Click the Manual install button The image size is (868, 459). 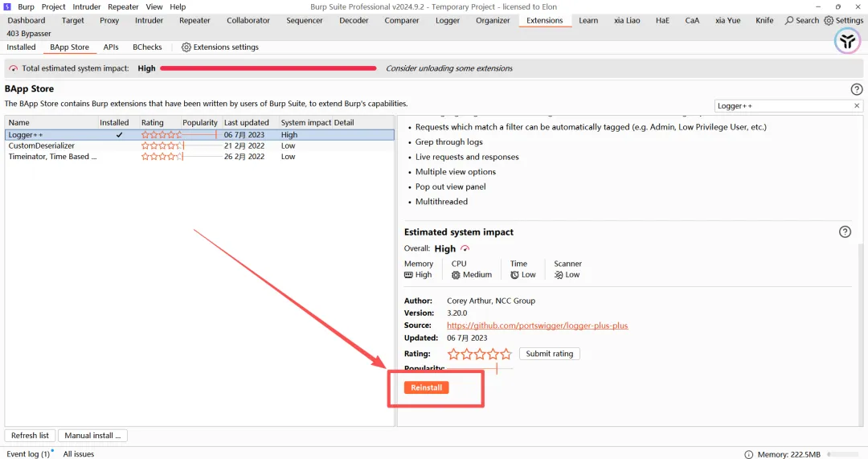(92, 436)
